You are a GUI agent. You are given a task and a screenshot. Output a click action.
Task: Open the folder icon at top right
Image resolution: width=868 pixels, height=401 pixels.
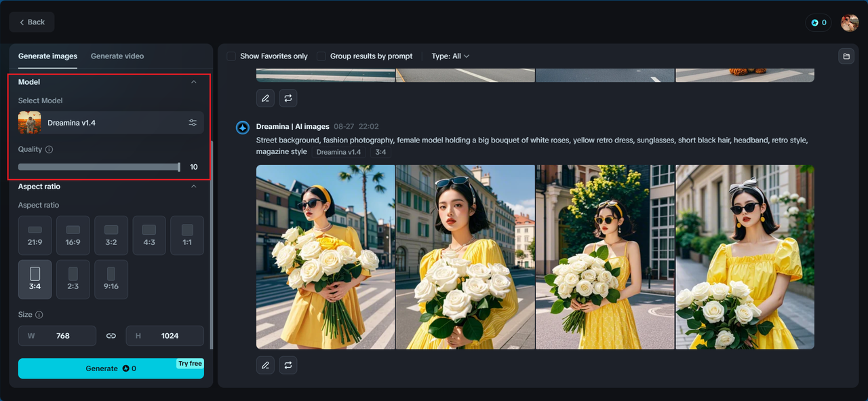pyautogui.click(x=846, y=56)
